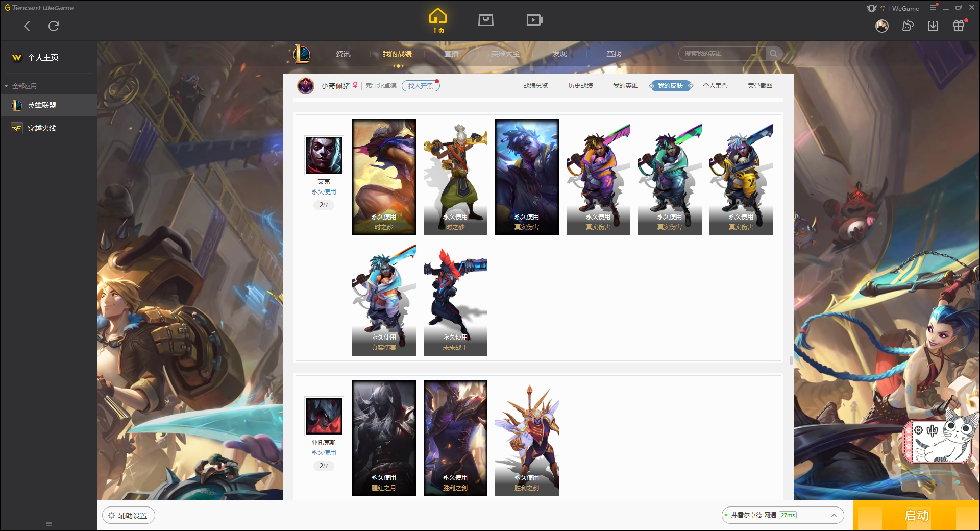Image resolution: width=980 pixels, height=531 pixels.
Task: Click the party horn icon
Action: point(908,26)
